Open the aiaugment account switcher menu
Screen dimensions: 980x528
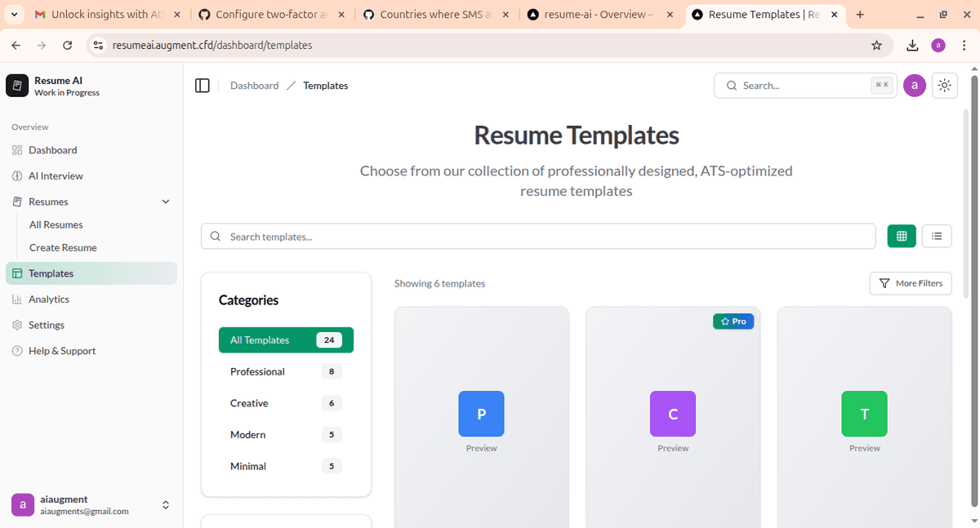(166, 505)
